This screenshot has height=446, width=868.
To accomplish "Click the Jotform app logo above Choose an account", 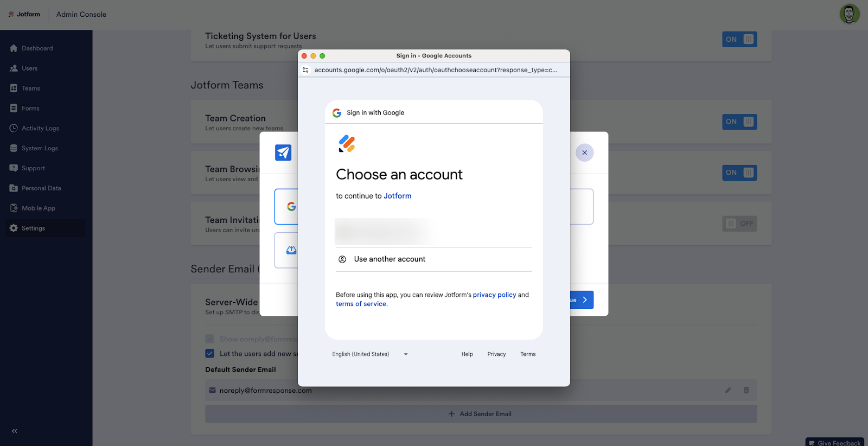I will coord(347,144).
